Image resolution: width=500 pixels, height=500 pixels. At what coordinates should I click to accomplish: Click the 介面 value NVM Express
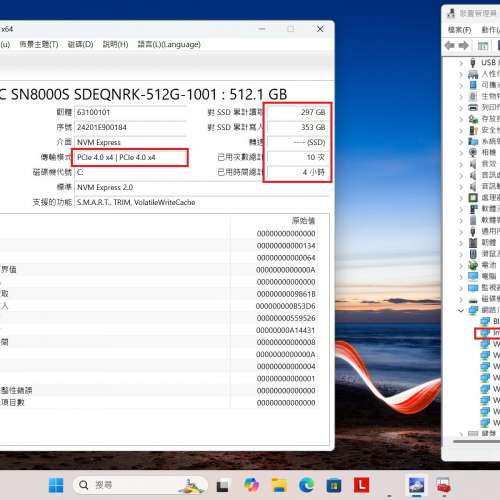click(99, 142)
